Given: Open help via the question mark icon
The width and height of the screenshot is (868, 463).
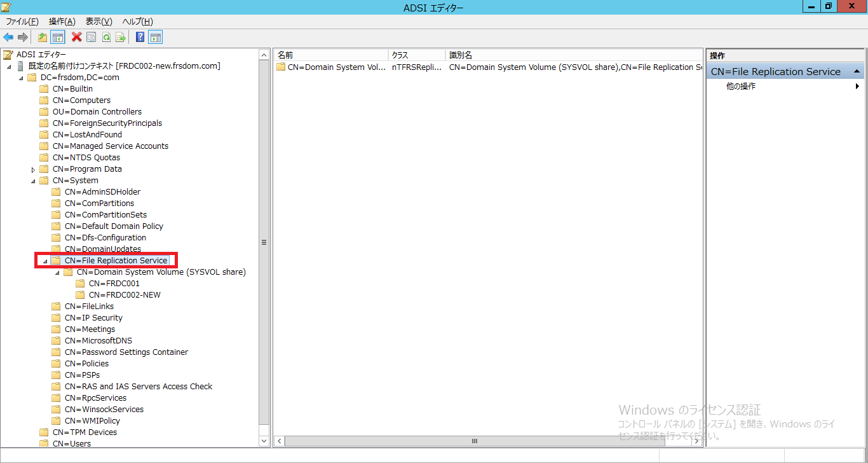Looking at the screenshot, I should 139,37.
